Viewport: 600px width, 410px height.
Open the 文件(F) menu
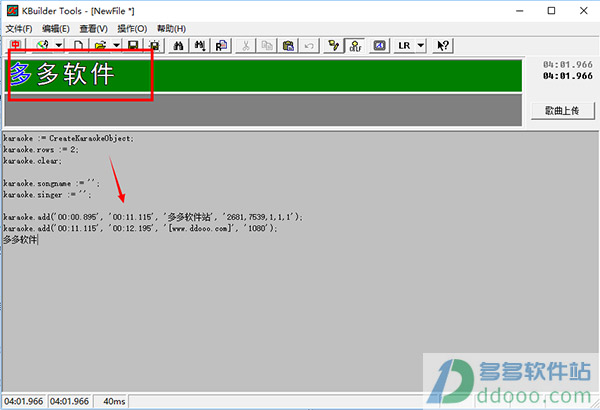[x=19, y=29]
